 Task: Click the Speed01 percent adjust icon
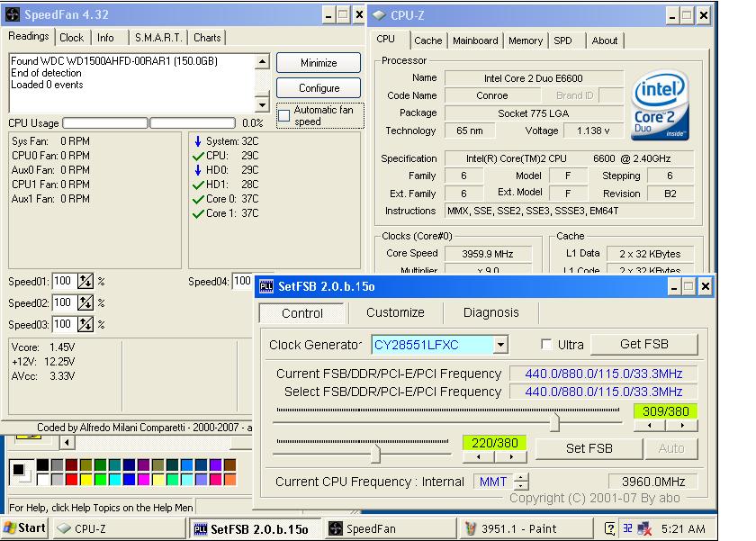pos(85,281)
